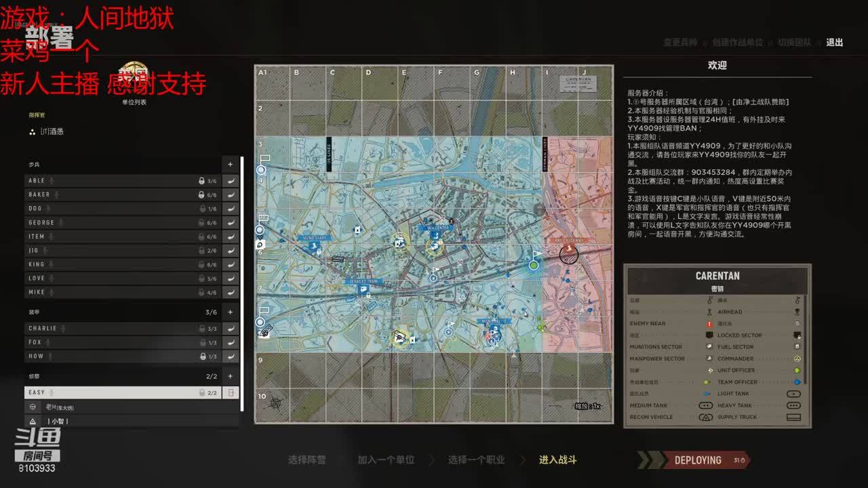
Task: Select the outpost spawn marker in grid F8
Action: tap(449, 331)
